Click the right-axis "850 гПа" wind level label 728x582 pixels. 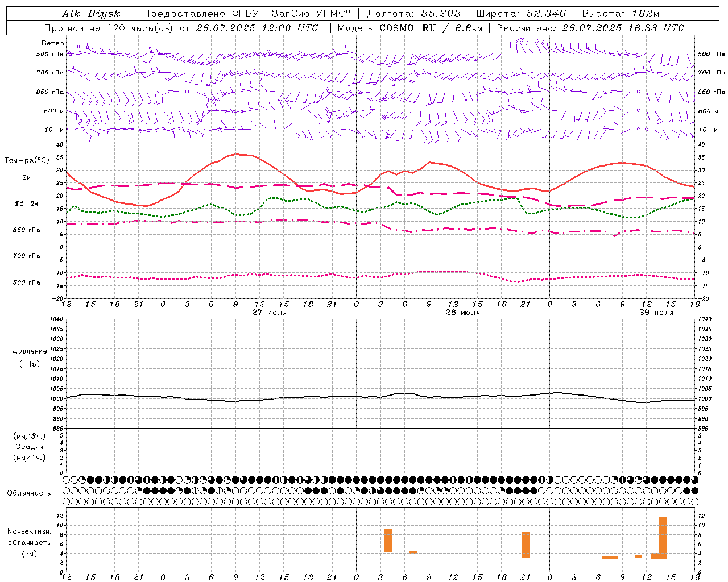[x=712, y=92]
